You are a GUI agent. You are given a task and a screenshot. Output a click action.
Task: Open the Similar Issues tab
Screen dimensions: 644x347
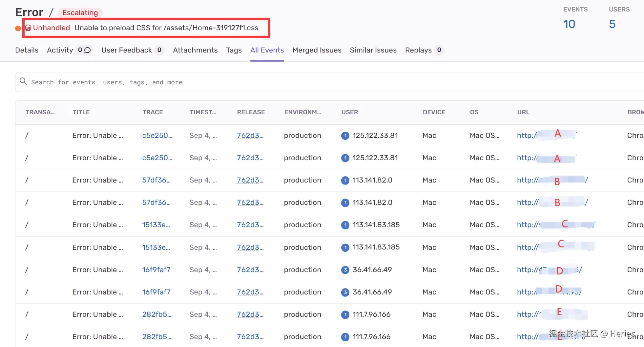(373, 50)
